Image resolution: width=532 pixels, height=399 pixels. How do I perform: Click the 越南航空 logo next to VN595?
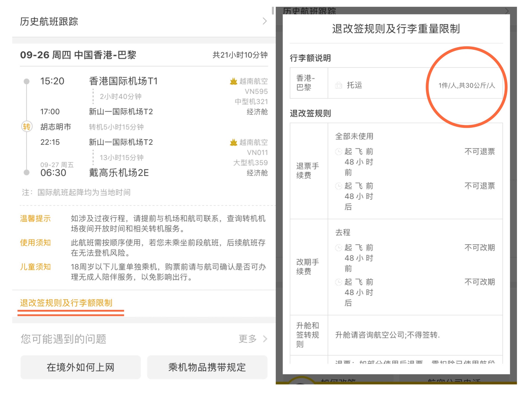point(234,81)
